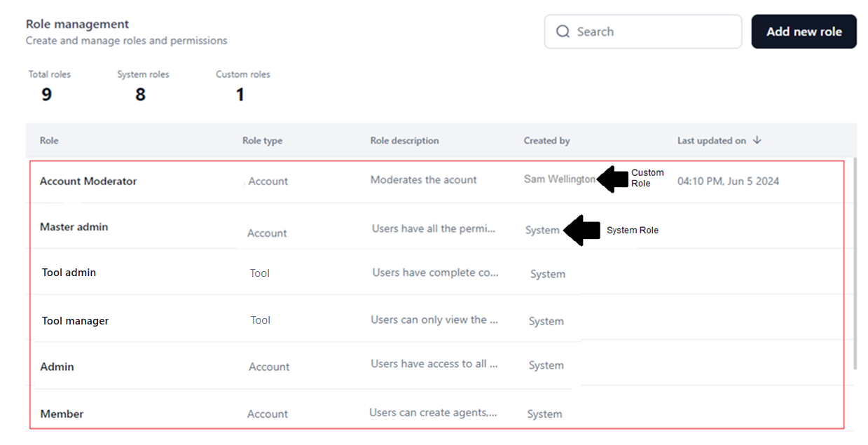Click the Last updated on sort arrow
868x445 pixels.
(757, 140)
